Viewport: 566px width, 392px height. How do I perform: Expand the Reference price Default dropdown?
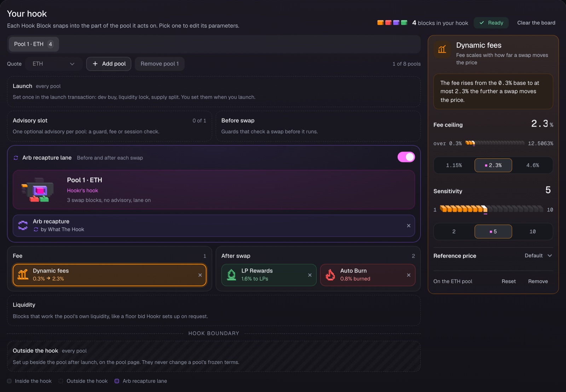click(538, 256)
